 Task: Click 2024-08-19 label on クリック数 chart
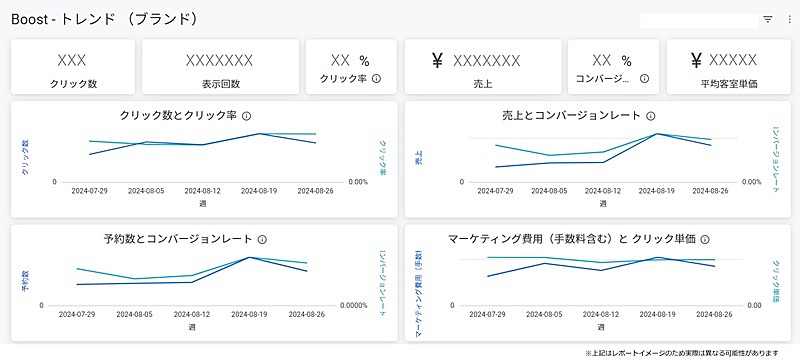coord(259,191)
